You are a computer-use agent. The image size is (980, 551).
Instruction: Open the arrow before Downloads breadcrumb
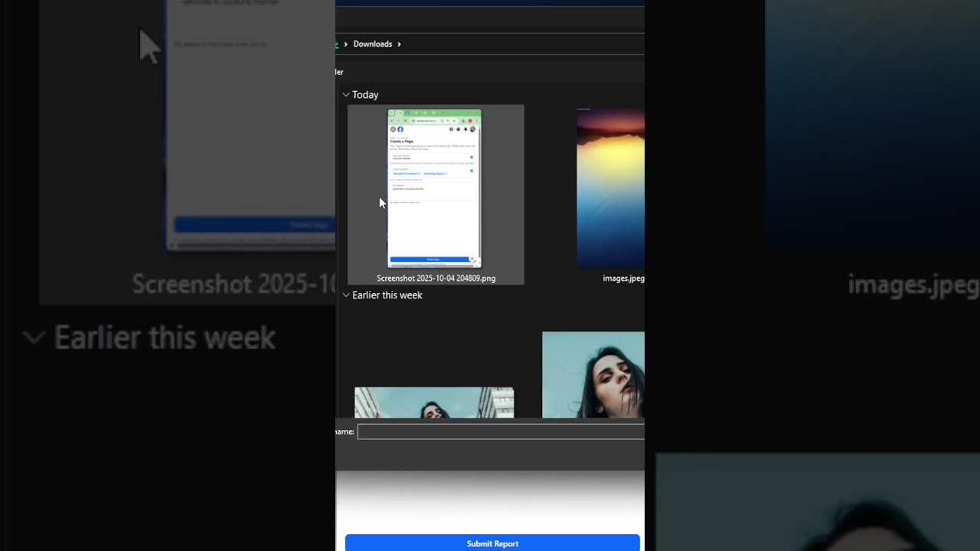[x=345, y=44]
